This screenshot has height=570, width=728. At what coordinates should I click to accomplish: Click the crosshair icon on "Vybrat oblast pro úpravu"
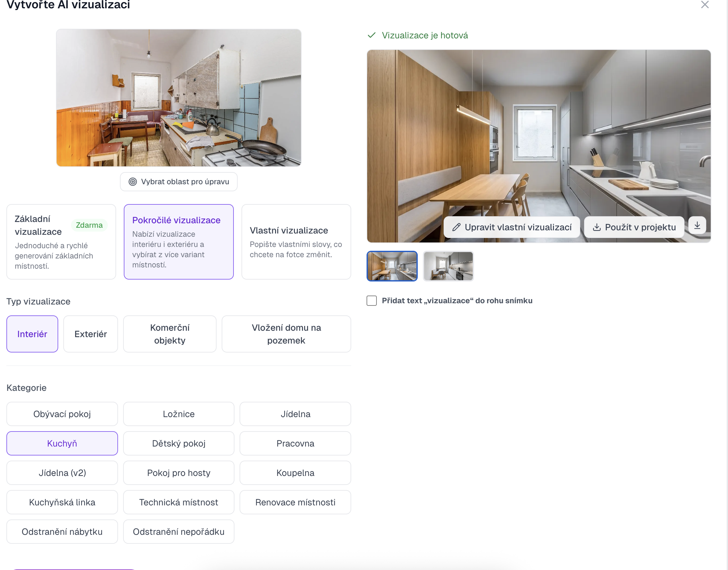(x=133, y=182)
